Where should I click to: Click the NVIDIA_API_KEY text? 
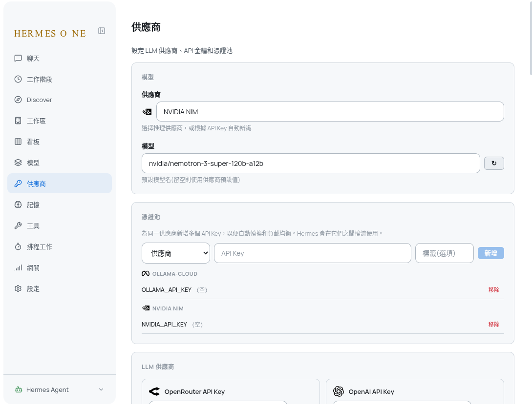click(x=164, y=324)
